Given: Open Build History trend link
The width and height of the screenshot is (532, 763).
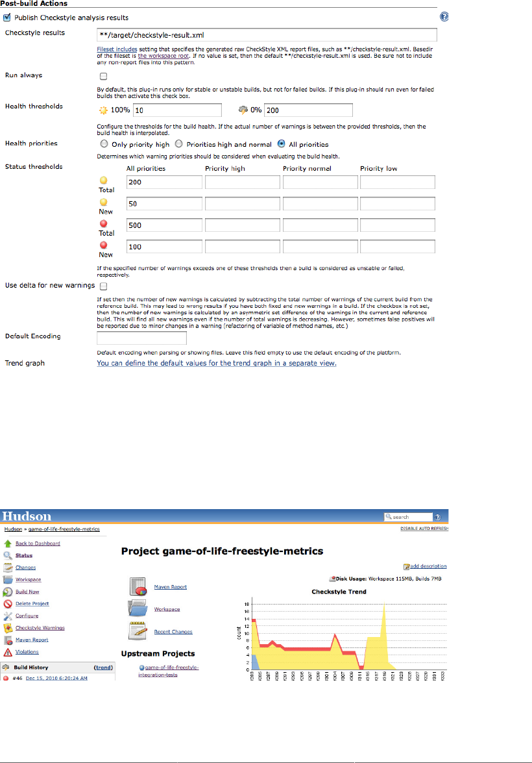Looking at the screenshot, I should point(103,667).
